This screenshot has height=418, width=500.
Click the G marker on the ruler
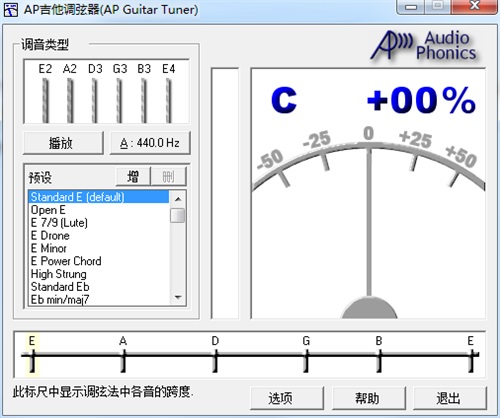coord(306,355)
